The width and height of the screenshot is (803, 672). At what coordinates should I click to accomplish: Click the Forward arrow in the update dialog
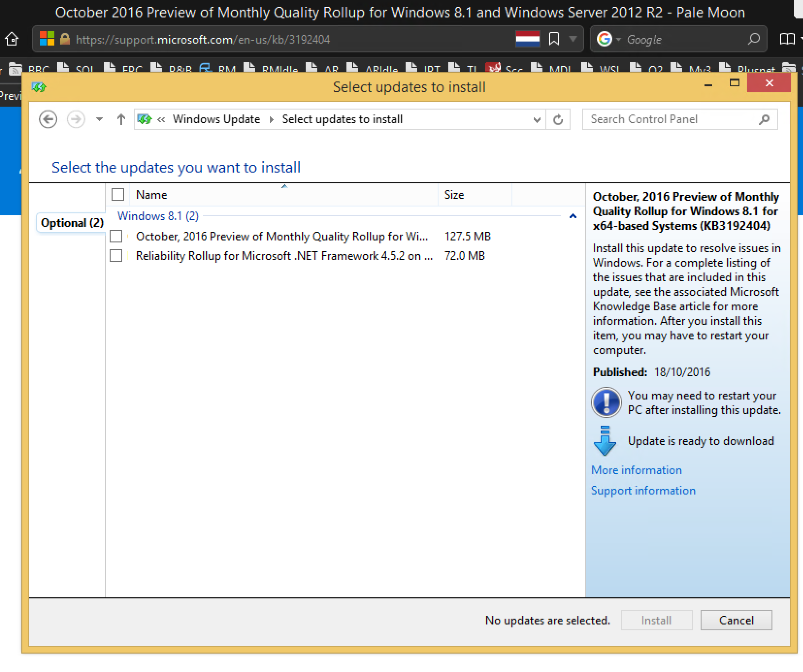pos(76,119)
